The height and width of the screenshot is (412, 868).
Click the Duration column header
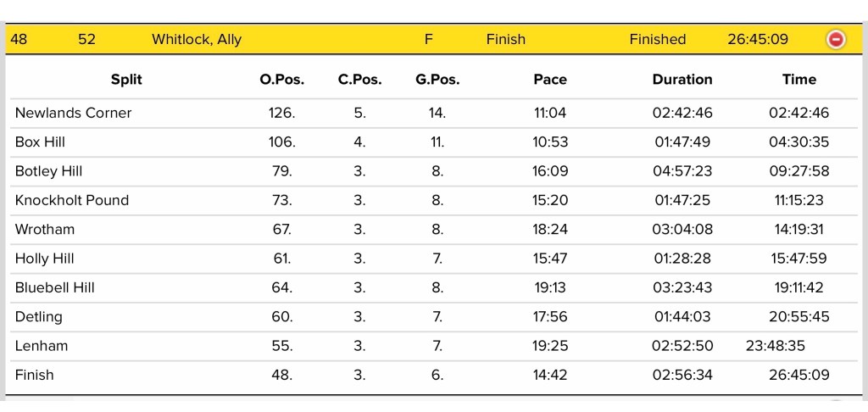pos(682,80)
